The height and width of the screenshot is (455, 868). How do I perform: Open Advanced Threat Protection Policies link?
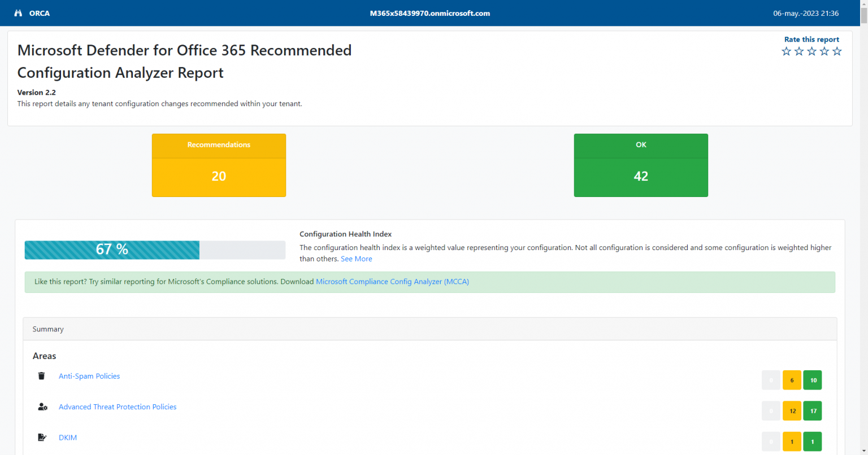(x=118, y=406)
